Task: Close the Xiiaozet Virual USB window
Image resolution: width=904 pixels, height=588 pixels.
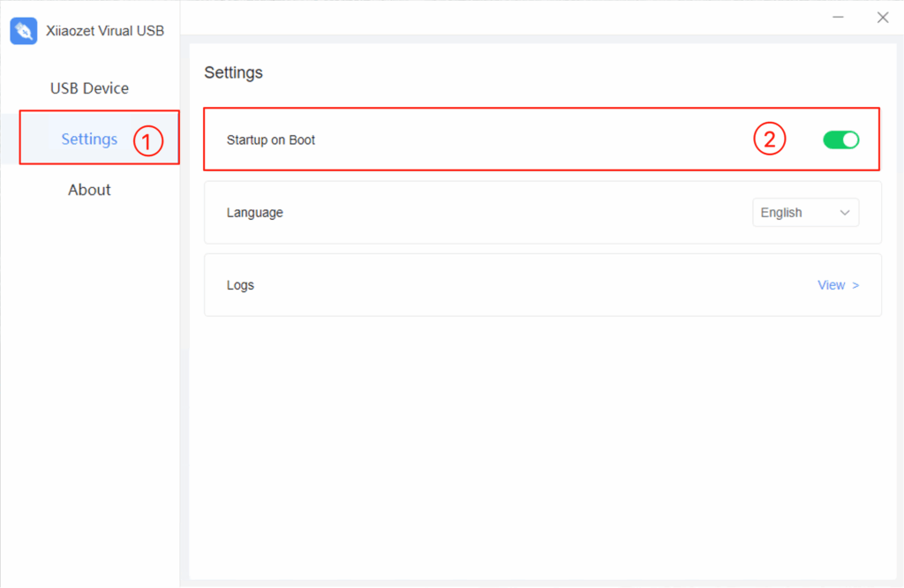Action: point(882,18)
